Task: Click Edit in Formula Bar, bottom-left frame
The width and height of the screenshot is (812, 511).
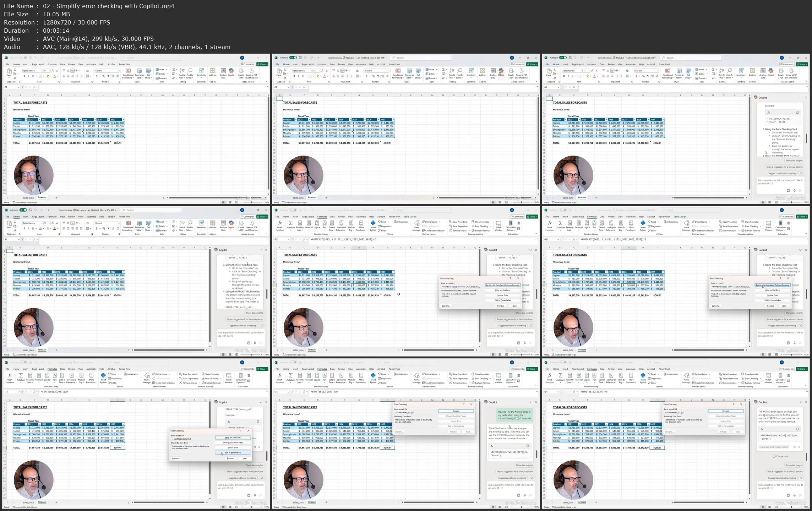Action: click(233, 452)
